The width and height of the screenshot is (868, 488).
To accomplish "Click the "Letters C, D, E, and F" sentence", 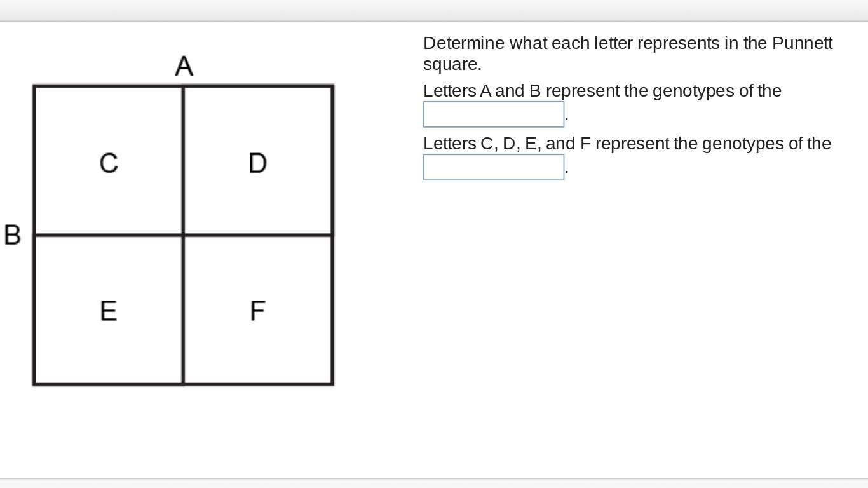I will point(627,144).
